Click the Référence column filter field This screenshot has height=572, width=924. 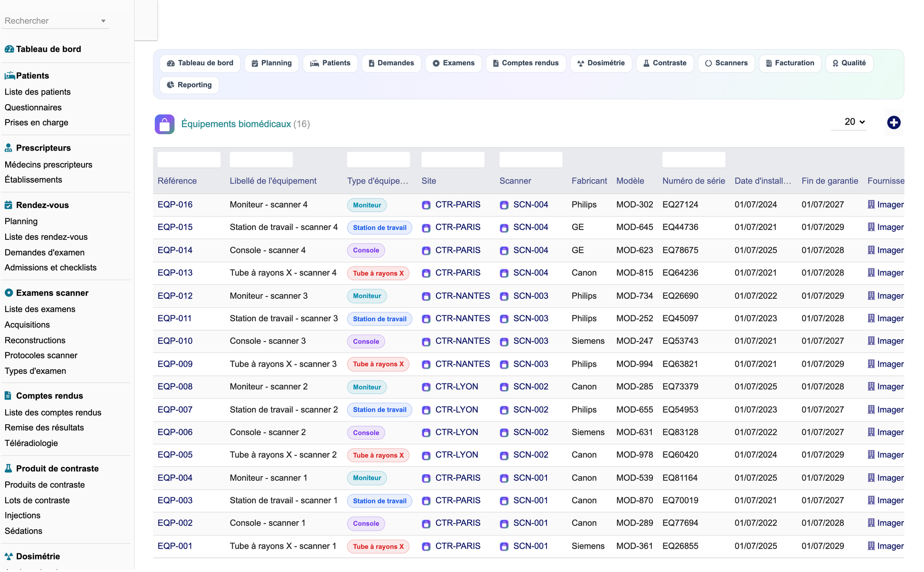coord(189,160)
